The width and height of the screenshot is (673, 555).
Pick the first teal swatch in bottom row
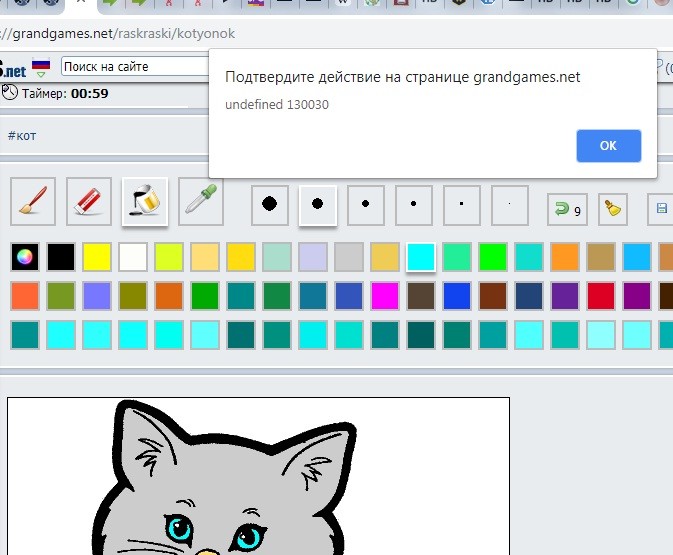[25, 334]
